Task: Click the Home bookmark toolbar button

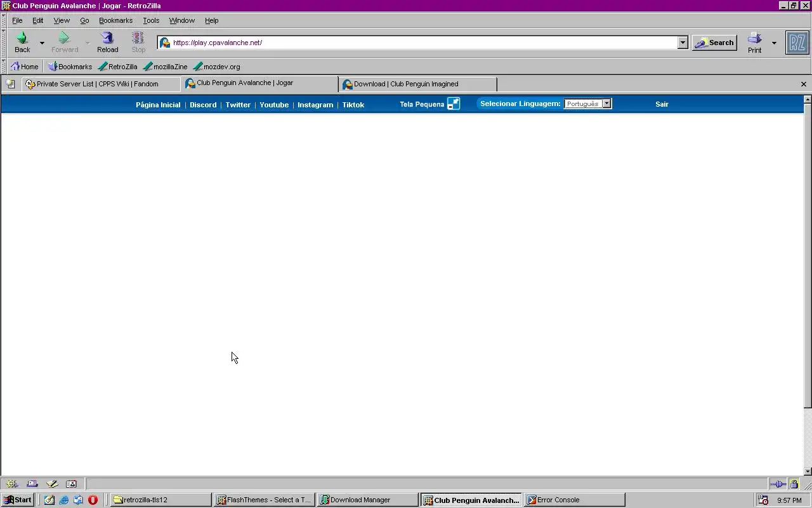Action: tap(25, 66)
